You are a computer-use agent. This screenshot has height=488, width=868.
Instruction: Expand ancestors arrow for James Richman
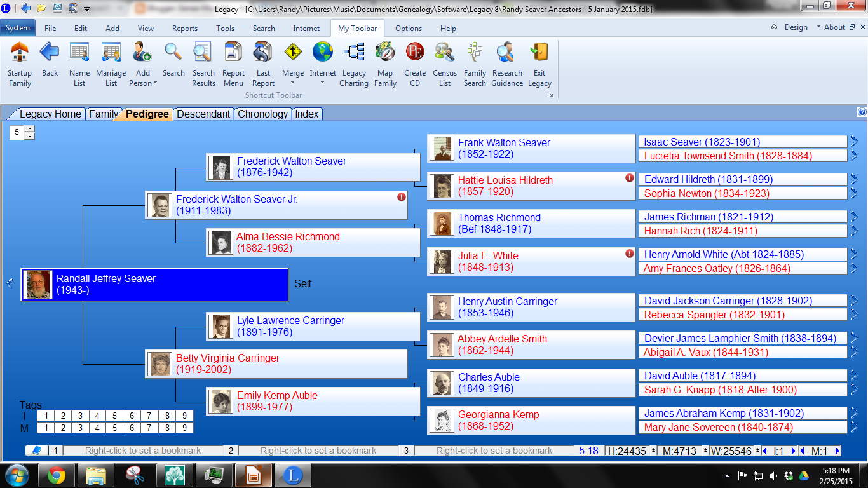pos(855,217)
